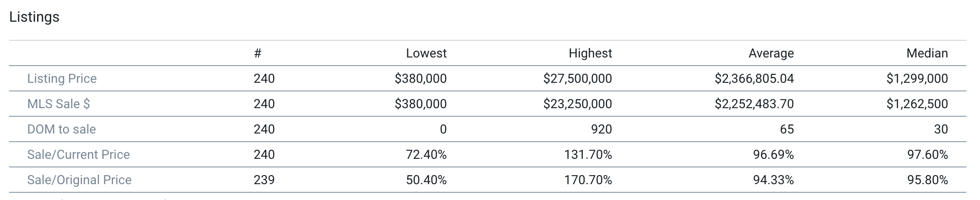The height and width of the screenshot is (200, 980).
Task: Select the # column header
Action: click(258, 53)
